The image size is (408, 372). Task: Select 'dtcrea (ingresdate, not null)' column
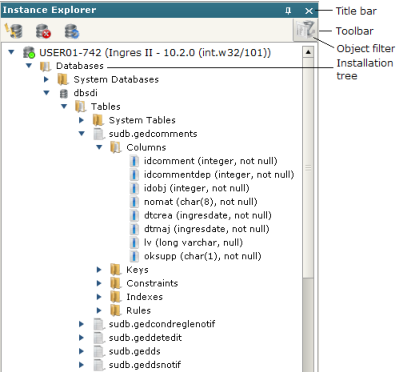[x=208, y=216]
